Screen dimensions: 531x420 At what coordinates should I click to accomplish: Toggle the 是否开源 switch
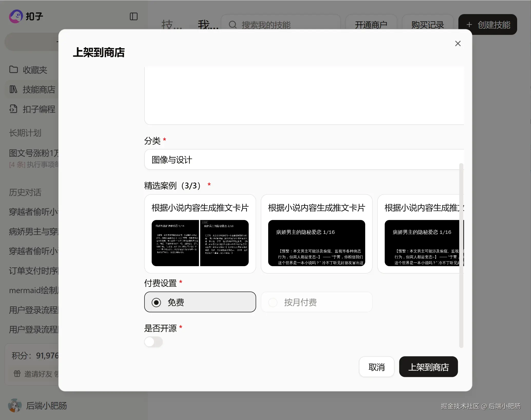(x=153, y=342)
